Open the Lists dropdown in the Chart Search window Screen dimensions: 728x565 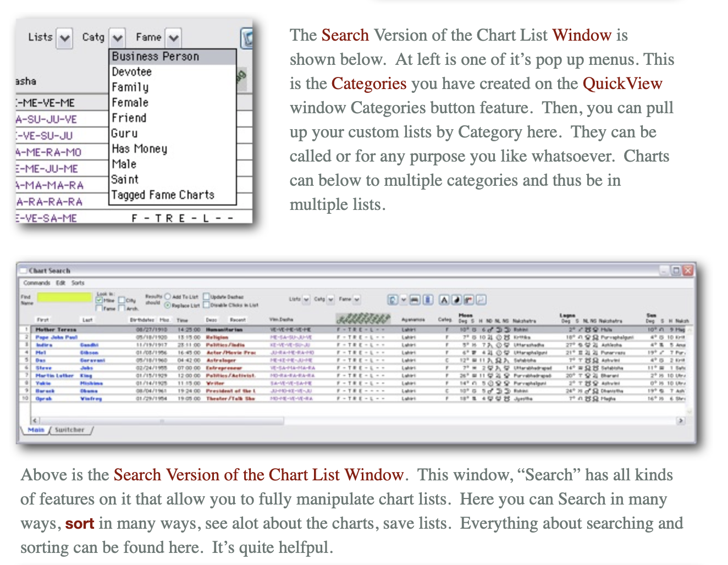point(306,300)
